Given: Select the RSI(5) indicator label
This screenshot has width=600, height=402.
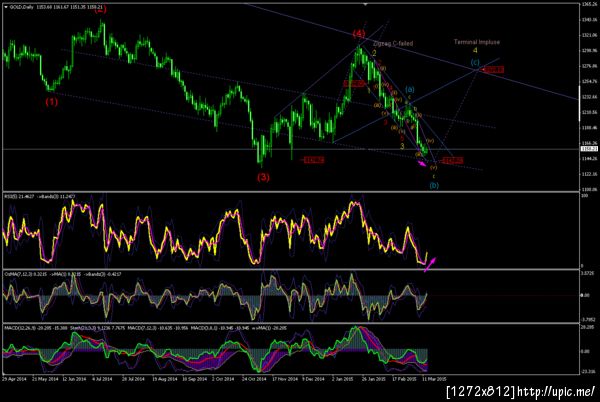Looking at the screenshot, I should [x=20, y=196].
